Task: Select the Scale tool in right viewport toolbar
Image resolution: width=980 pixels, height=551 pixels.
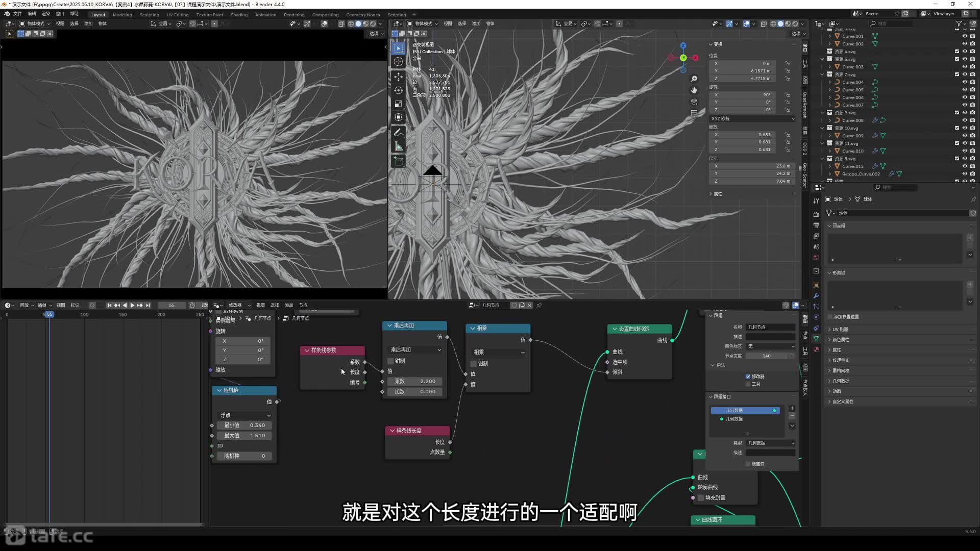Action: pos(399,104)
